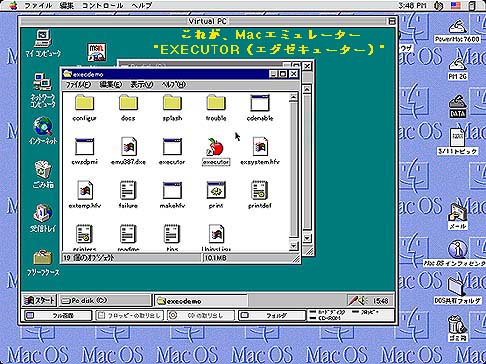Viewport: 486px width, 364px height.
Task: Select the emu387.dxe file icon
Action: click(128, 146)
